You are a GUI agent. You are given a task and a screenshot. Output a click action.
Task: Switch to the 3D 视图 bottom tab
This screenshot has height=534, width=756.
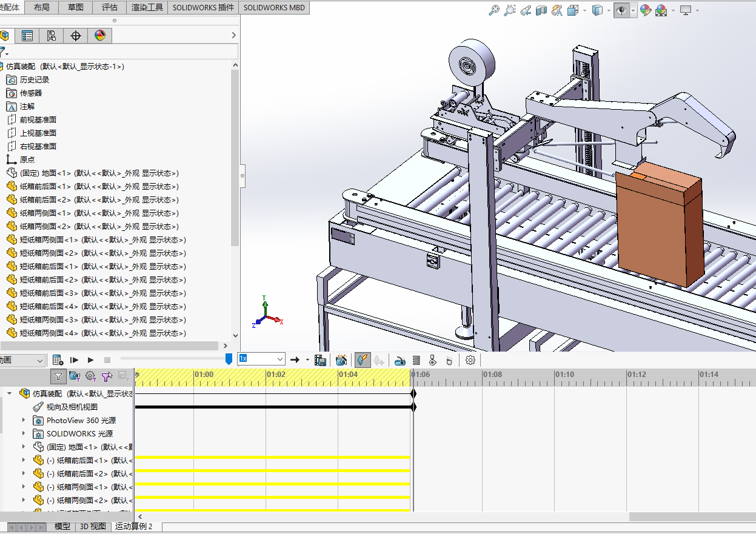coord(93,526)
